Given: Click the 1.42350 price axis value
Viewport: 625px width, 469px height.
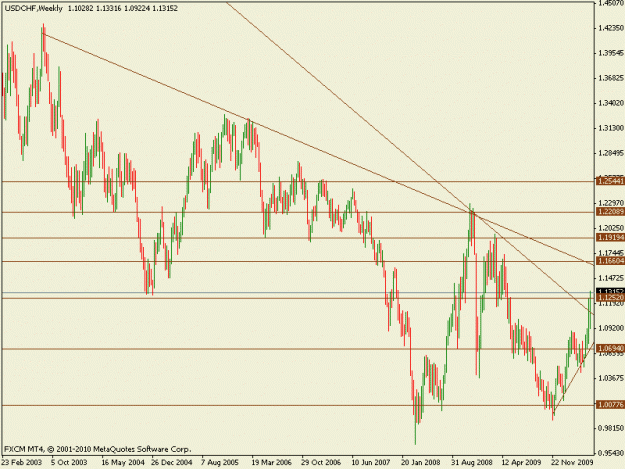Looking at the screenshot, I should point(611,28).
